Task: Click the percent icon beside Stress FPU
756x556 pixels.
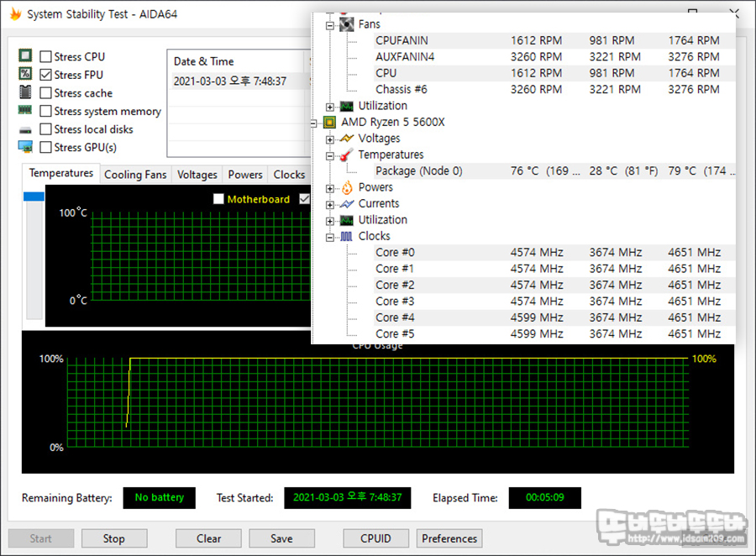Action: (x=25, y=74)
